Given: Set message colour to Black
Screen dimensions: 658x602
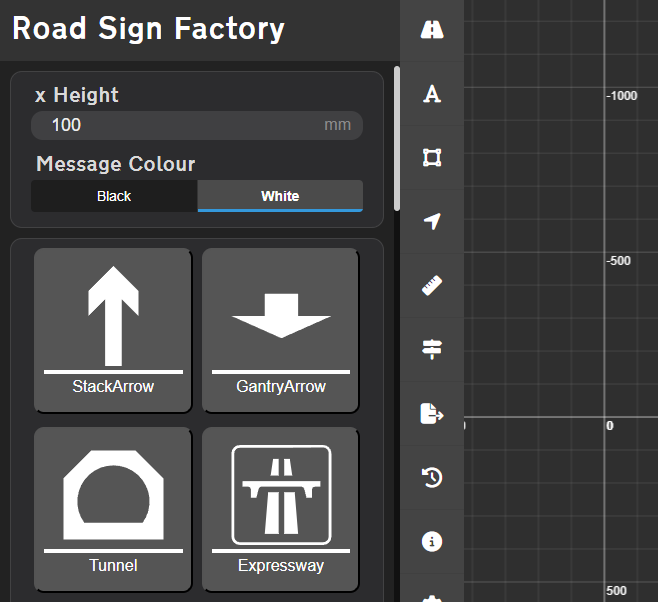Looking at the screenshot, I should [114, 196].
